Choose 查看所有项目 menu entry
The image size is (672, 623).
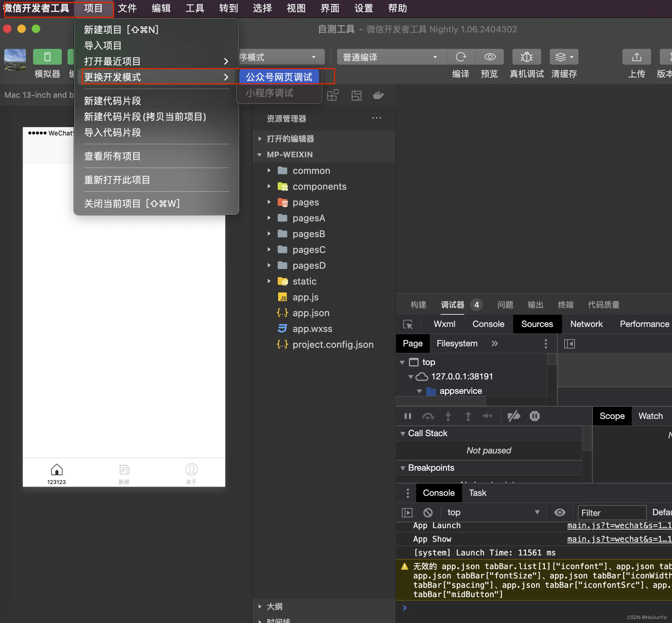112,156
